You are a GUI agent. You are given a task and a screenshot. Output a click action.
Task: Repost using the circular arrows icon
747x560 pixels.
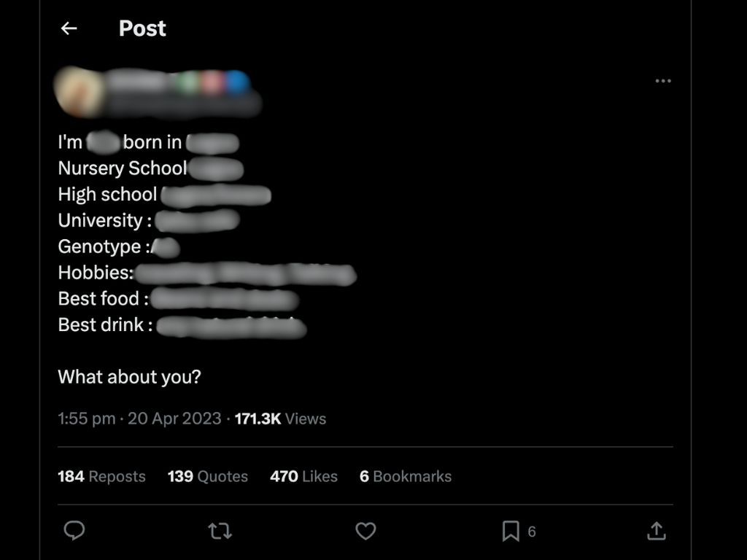[x=220, y=531]
